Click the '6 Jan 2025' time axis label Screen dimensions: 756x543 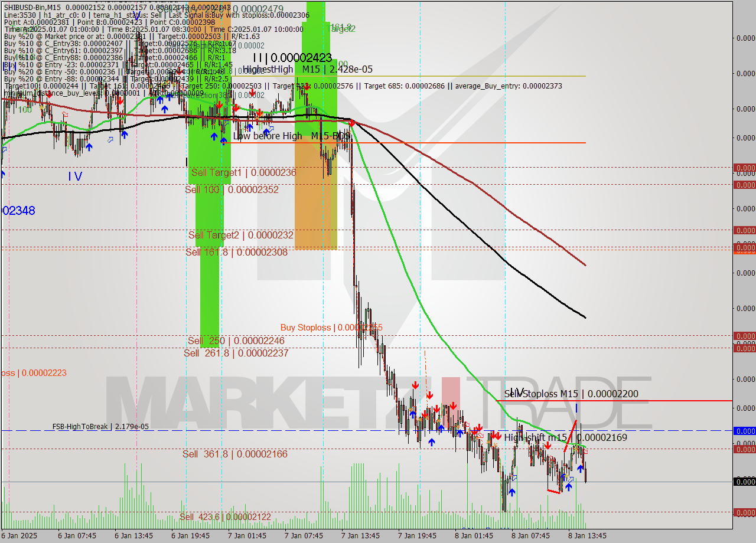19,536
